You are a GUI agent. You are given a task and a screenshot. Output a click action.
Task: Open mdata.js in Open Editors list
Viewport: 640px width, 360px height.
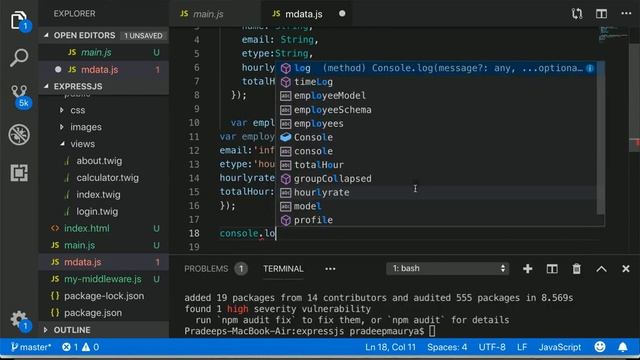(104, 69)
